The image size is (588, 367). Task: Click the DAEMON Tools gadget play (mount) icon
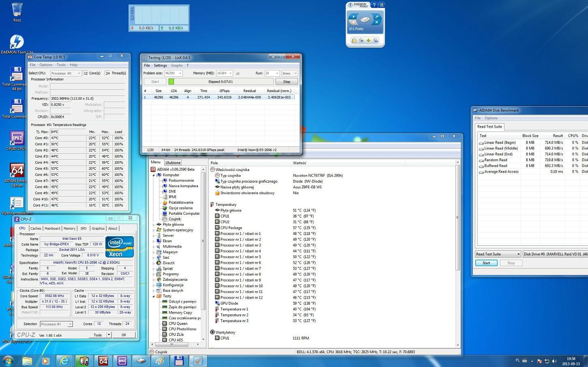tap(353, 17)
